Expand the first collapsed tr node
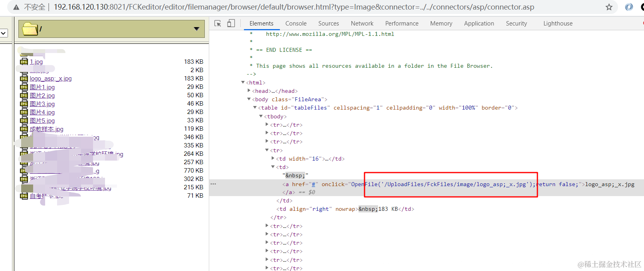Viewport: 644px width, 271px height. coord(267,125)
